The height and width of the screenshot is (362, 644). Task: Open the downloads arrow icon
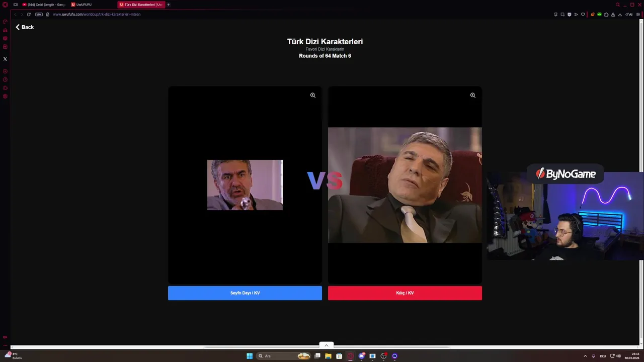pos(620,15)
